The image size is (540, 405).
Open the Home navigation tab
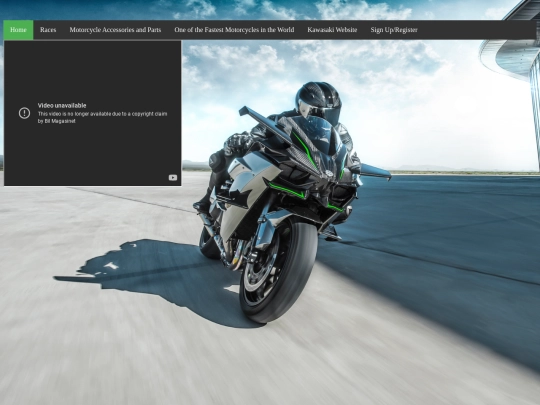[x=18, y=30]
